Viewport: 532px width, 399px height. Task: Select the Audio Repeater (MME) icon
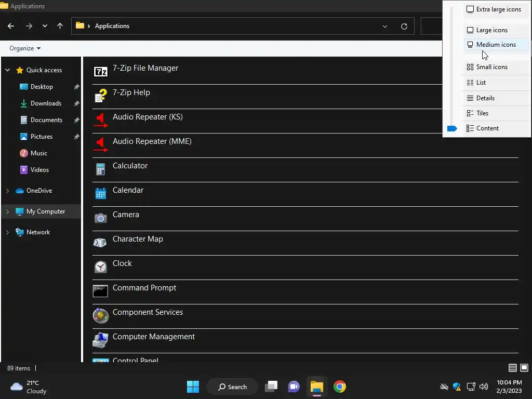(100, 145)
